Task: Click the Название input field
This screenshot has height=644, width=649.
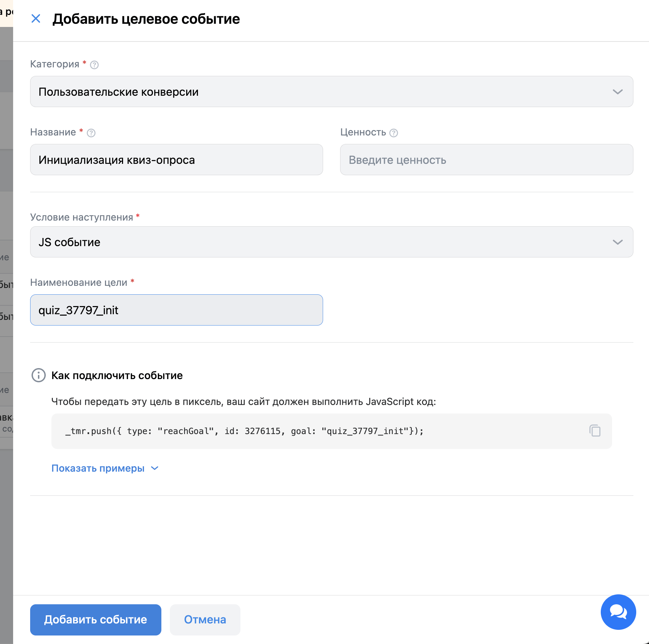Action: coord(177,160)
